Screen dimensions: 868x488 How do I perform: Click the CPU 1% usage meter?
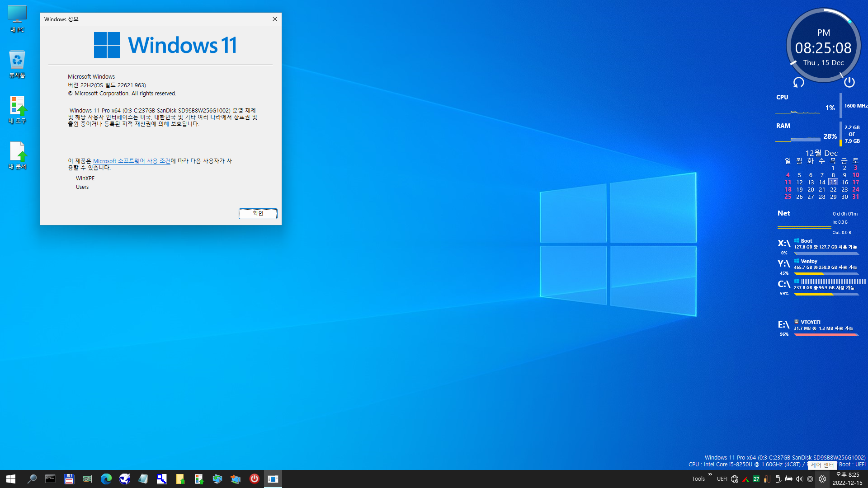(x=821, y=105)
